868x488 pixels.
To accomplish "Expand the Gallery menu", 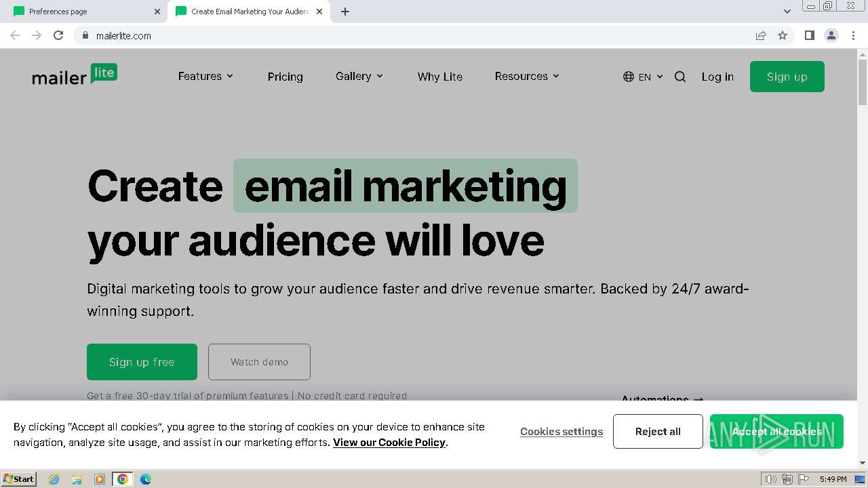I will (x=359, y=77).
